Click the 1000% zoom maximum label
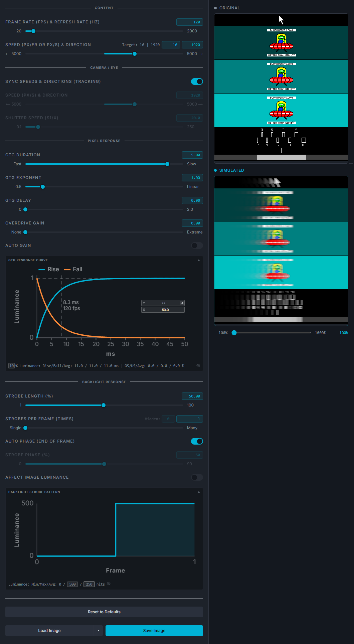The width and height of the screenshot is (354, 644). tap(320, 333)
